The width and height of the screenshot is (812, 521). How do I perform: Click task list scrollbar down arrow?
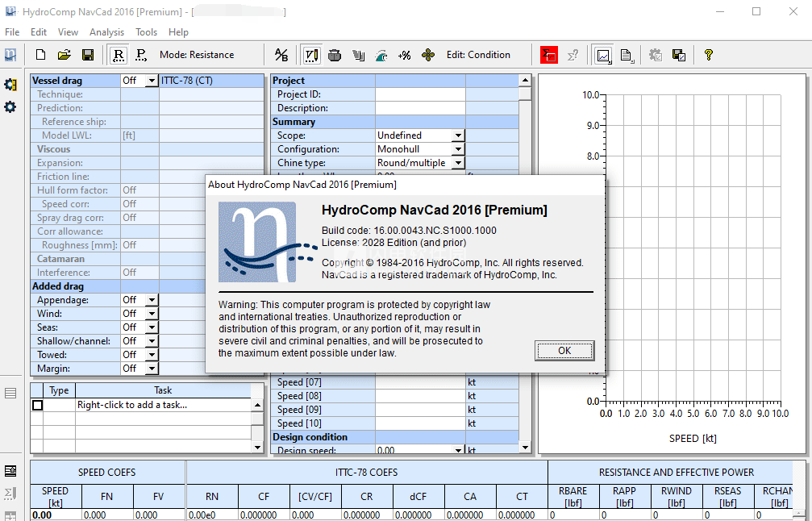[257, 447]
